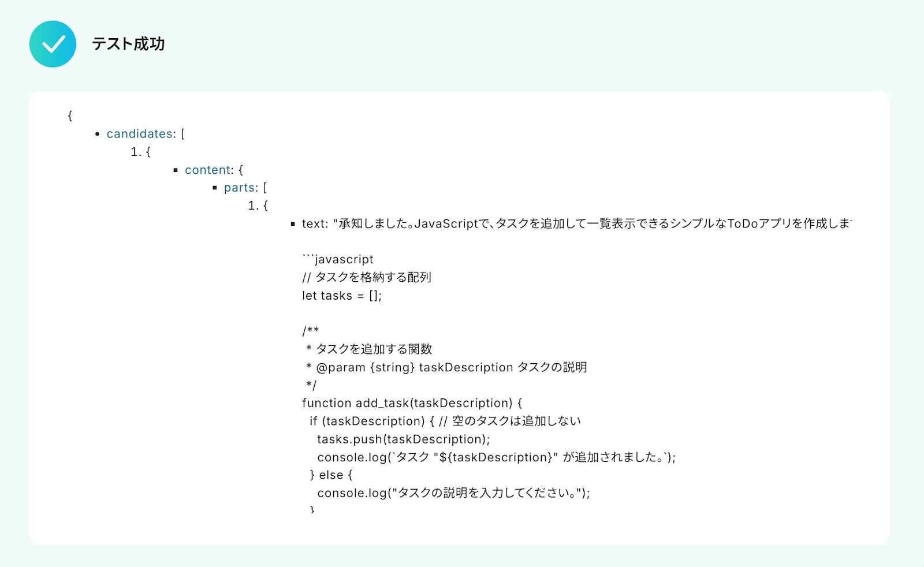Screen dimensions: 924x567
Task: Click the parts key in the JSON
Action: [x=240, y=188]
